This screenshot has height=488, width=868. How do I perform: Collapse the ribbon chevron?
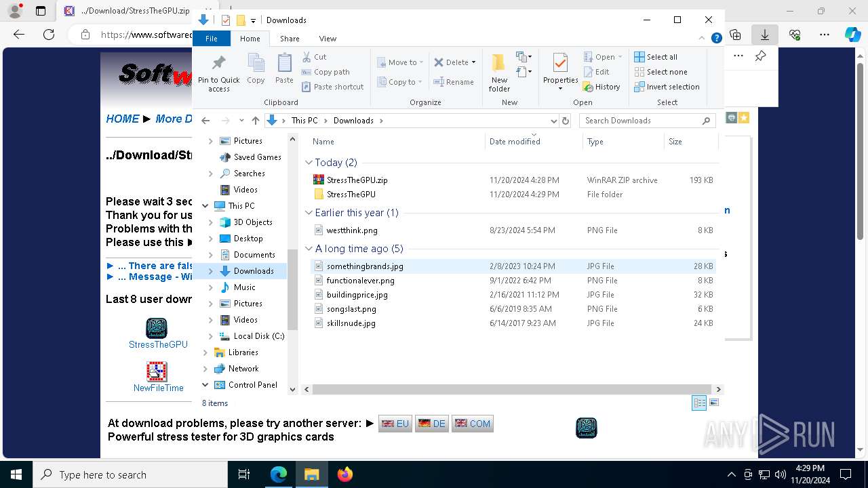pos(703,39)
